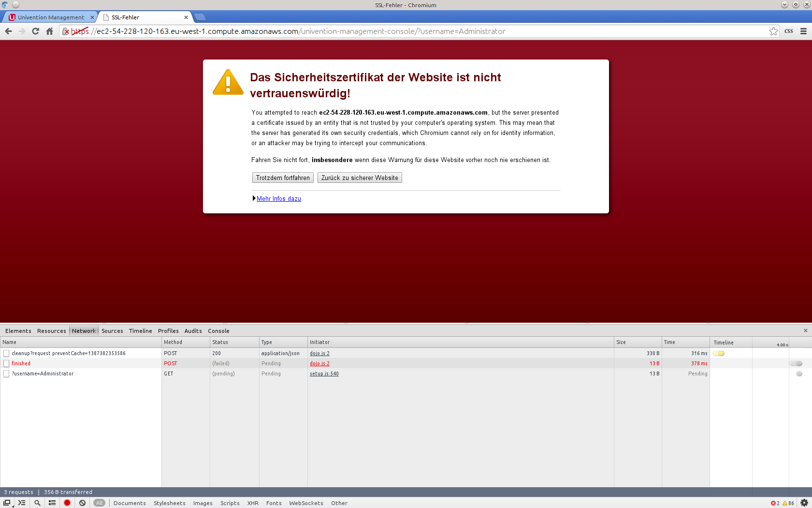
Task: Open DevTools settings gear icon
Action: 804,503
